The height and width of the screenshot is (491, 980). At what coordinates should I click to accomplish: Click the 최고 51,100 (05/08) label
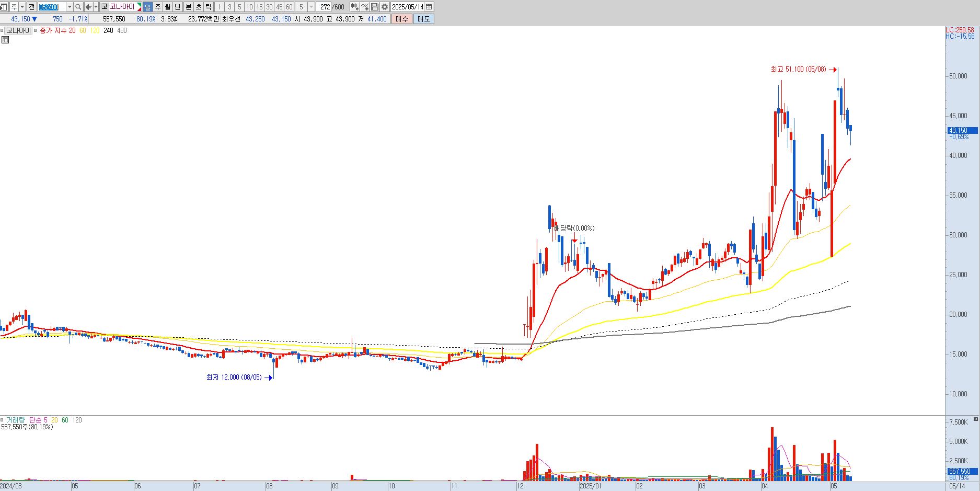798,70
